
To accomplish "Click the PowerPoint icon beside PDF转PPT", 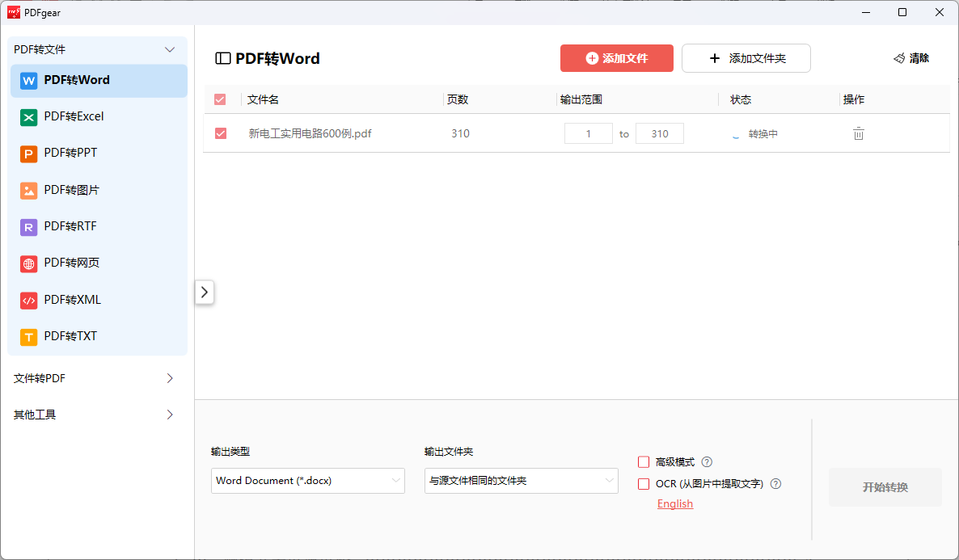I will coord(29,154).
